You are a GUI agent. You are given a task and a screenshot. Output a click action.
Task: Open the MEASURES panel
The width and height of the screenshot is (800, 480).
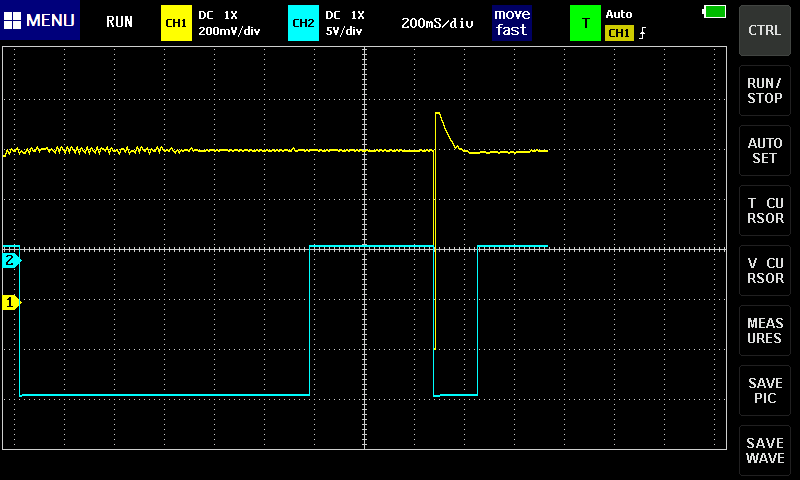click(765, 331)
